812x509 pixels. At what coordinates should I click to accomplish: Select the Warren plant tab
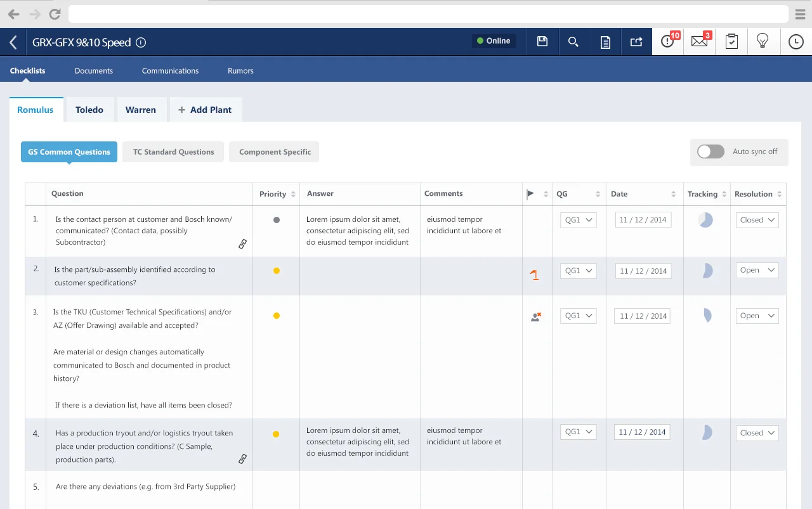[x=141, y=110]
